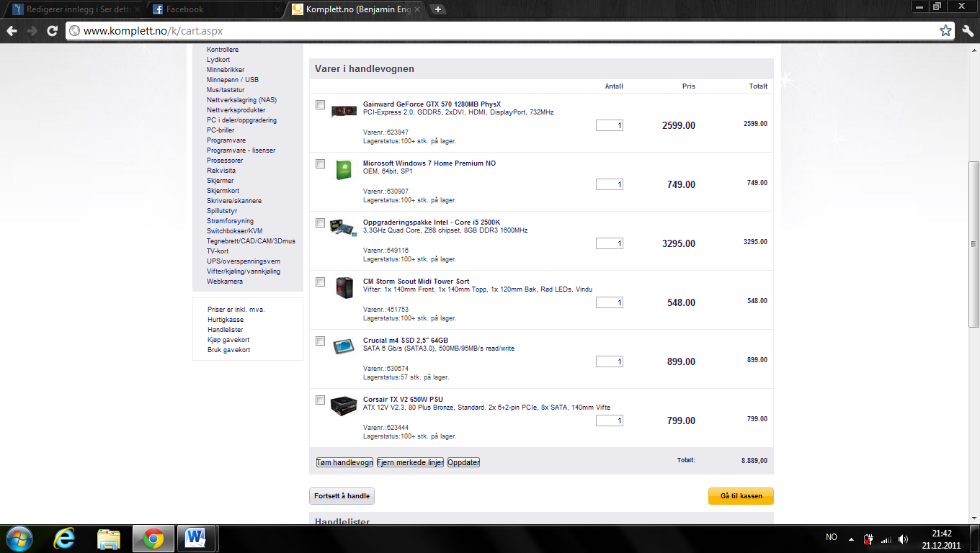Open the Chrome wrench menu
Viewport: 980px width, 553px height.
click(x=968, y=31)
